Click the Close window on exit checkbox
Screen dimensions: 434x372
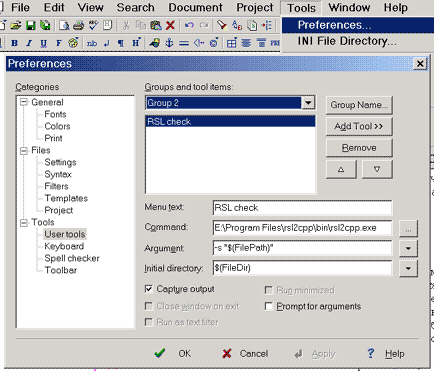tap(149, 306)
